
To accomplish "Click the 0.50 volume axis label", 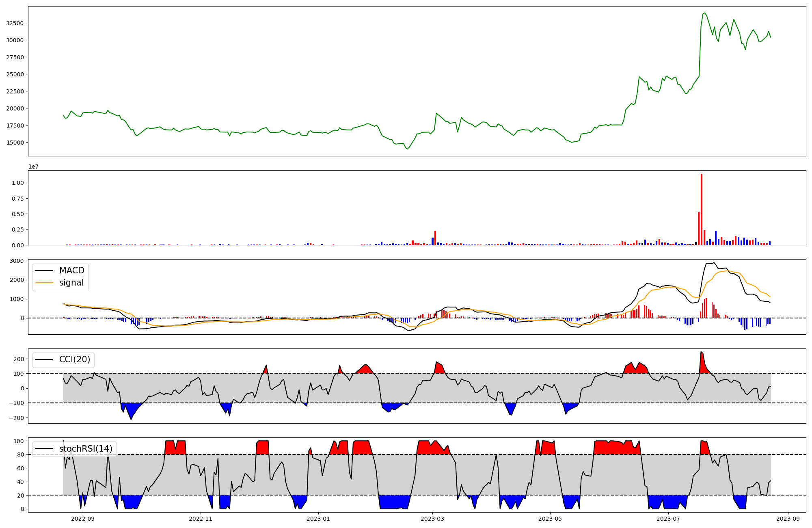I will 18,214.
